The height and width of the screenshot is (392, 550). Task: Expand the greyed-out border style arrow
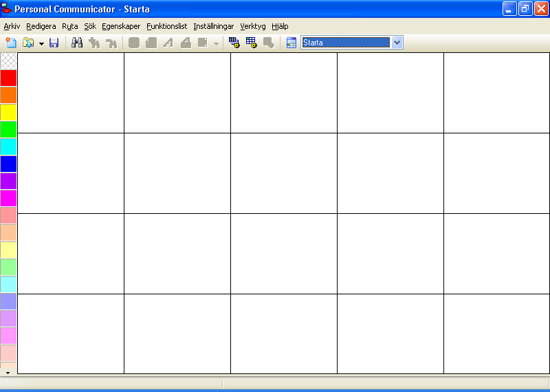point(216,43)
